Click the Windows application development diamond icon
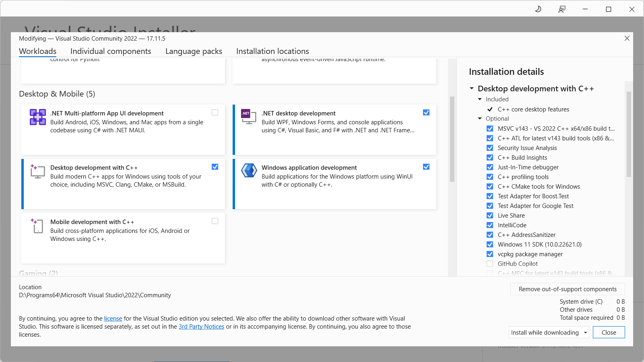The height and width of the screenshot is (362, 644). point(249,171)
